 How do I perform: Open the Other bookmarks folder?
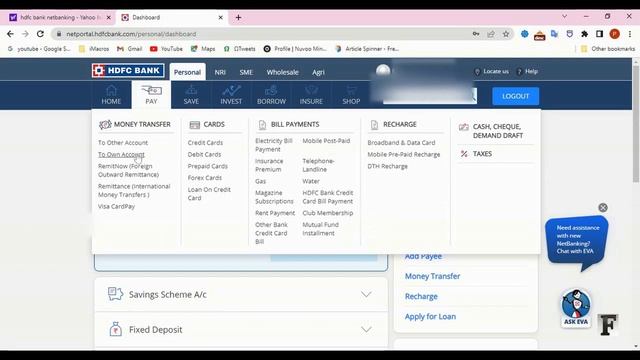pyautogui.click(x=608, y=49)
